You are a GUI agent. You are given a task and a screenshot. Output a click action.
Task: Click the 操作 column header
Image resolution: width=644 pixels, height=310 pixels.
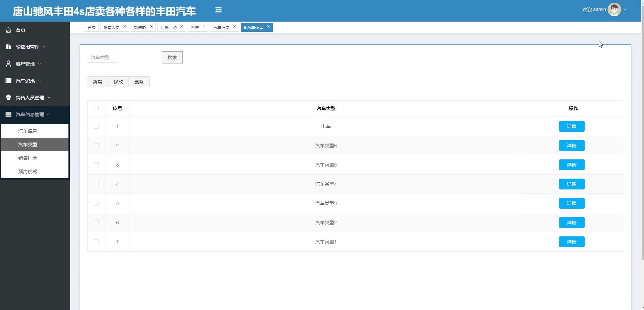pos(573,108)
